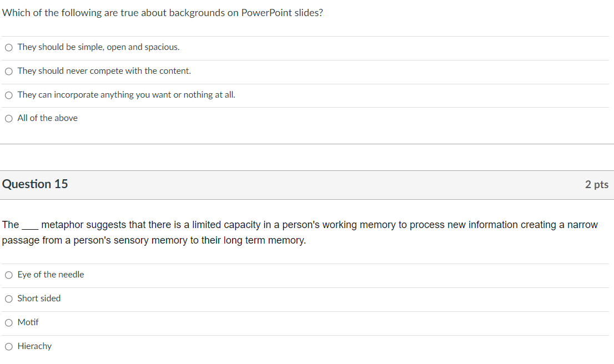Select the 'All of the above' radio button
The image size is (614, 364).
[x=8, y=118]
